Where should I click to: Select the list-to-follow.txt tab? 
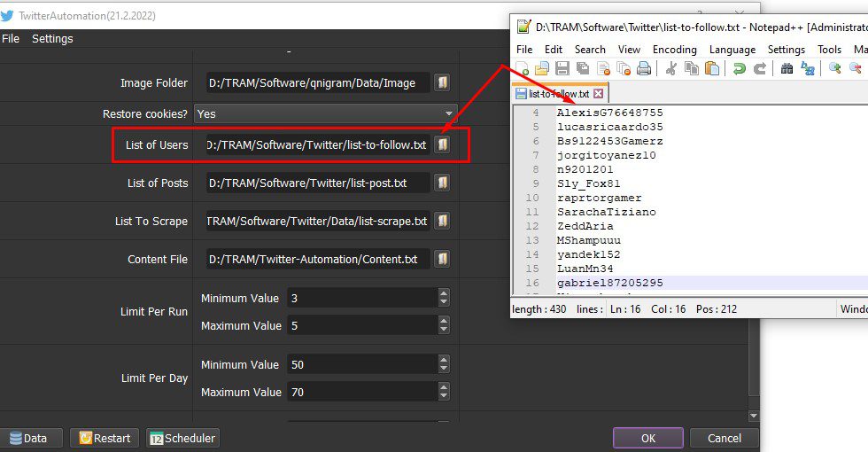559,94
